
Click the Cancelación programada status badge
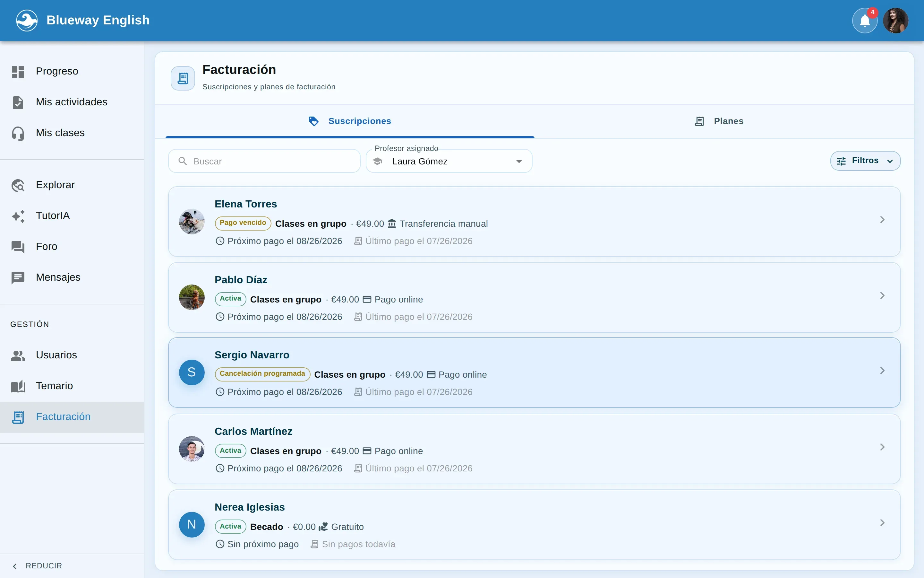click(x=262, y=374)
